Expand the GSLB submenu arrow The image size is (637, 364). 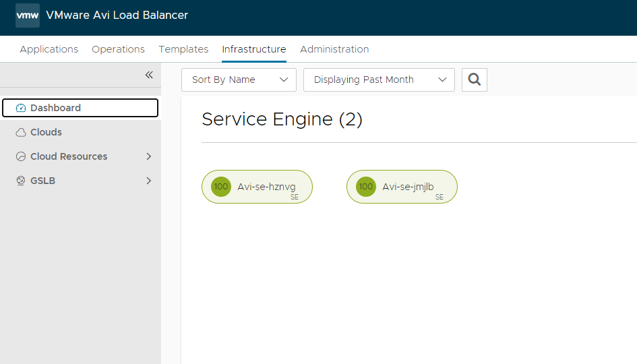click(x=149, y=181)
